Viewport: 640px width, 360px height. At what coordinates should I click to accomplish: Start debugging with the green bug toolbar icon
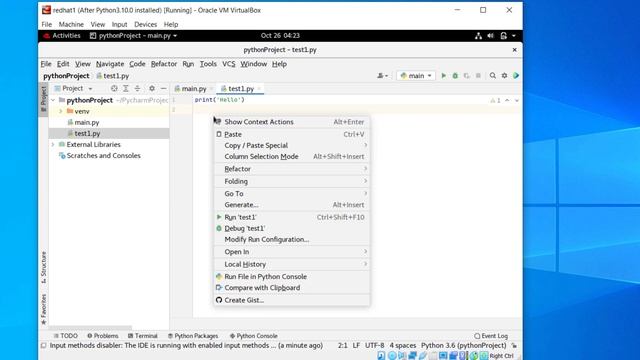tap(455, 76)
